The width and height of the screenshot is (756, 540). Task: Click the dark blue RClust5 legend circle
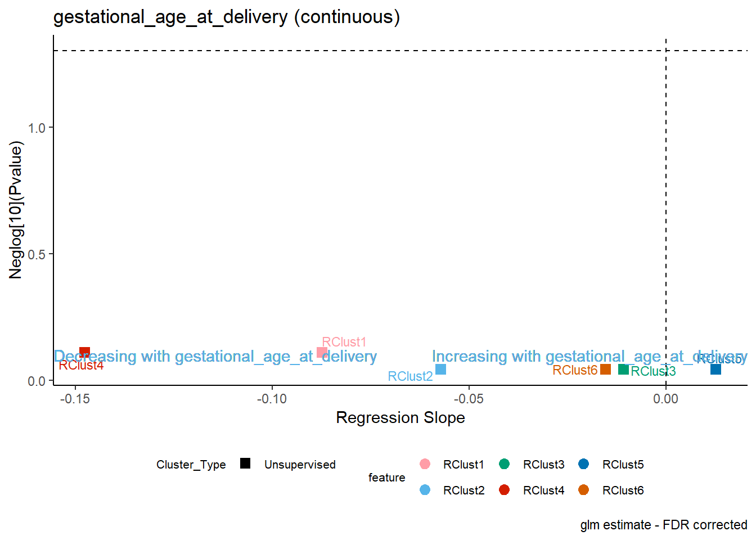pyautogui.click(x=583, y=464)
